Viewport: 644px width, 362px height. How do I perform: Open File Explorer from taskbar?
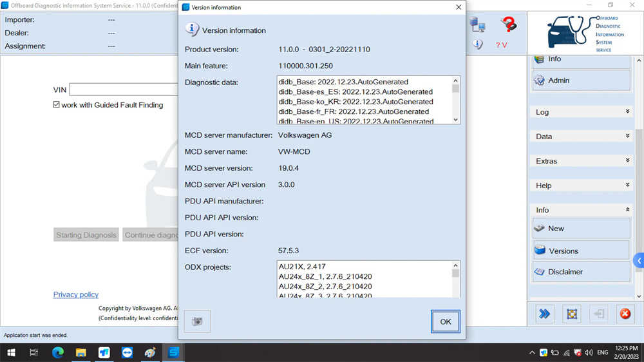coord(81,352)
